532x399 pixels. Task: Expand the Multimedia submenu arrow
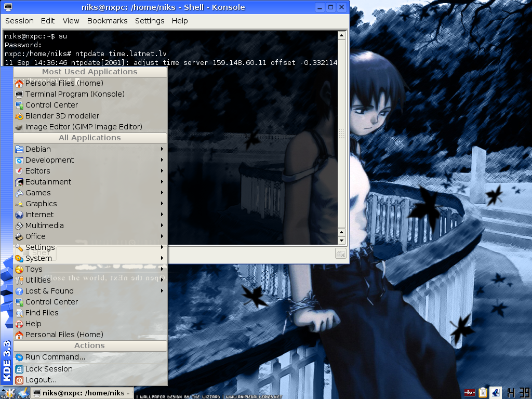[162, 225]
